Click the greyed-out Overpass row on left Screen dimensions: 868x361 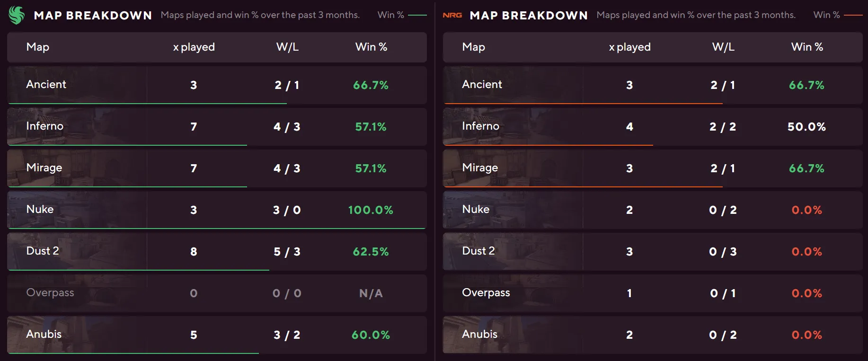(x=217, y=293)
